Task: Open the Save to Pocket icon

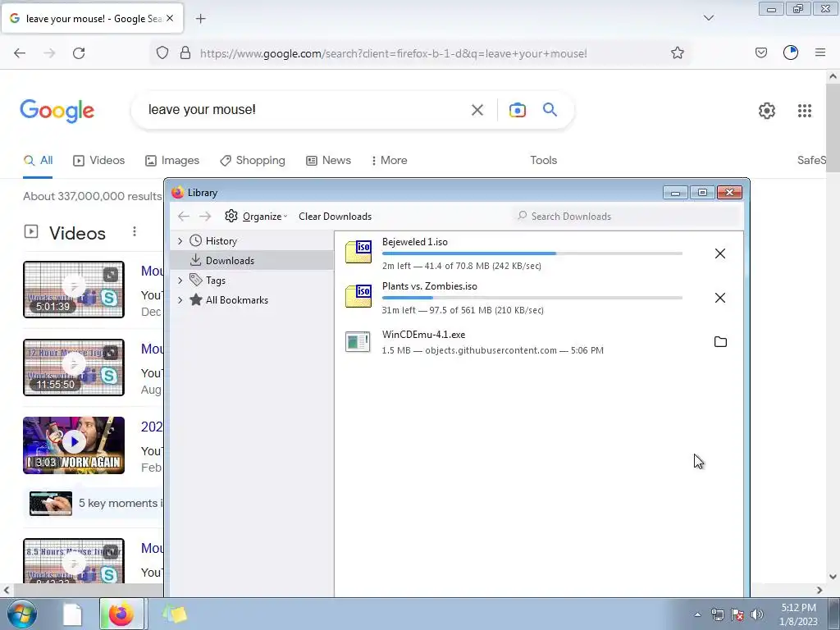Action: click(x=761, y=53)
